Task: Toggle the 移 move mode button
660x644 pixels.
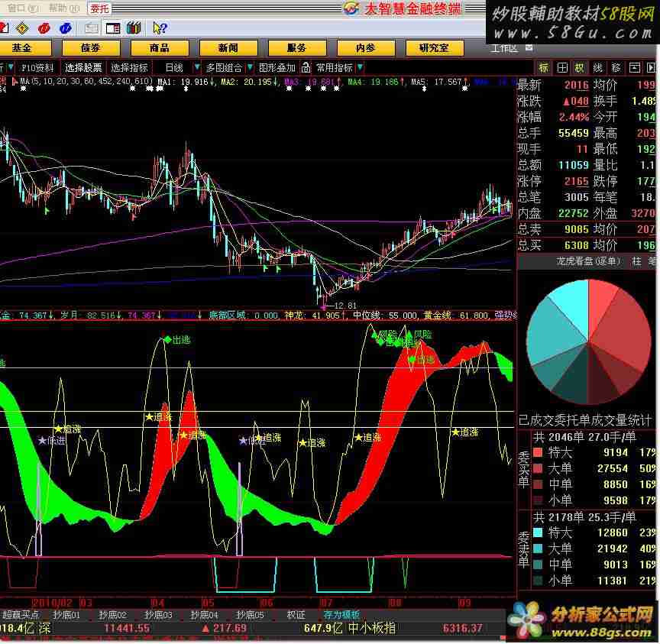Action: 616,67
